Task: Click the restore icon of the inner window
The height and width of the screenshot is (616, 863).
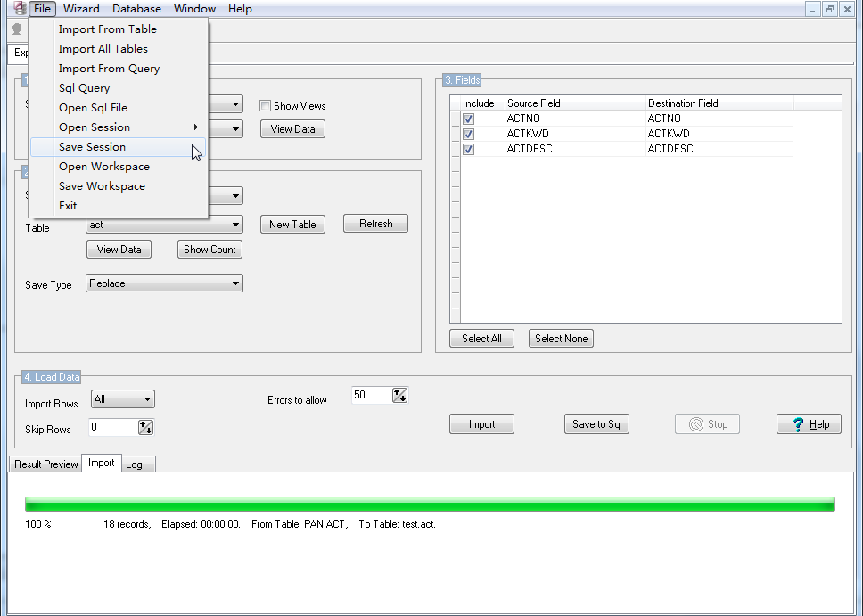Action: (x=829, y=9)
